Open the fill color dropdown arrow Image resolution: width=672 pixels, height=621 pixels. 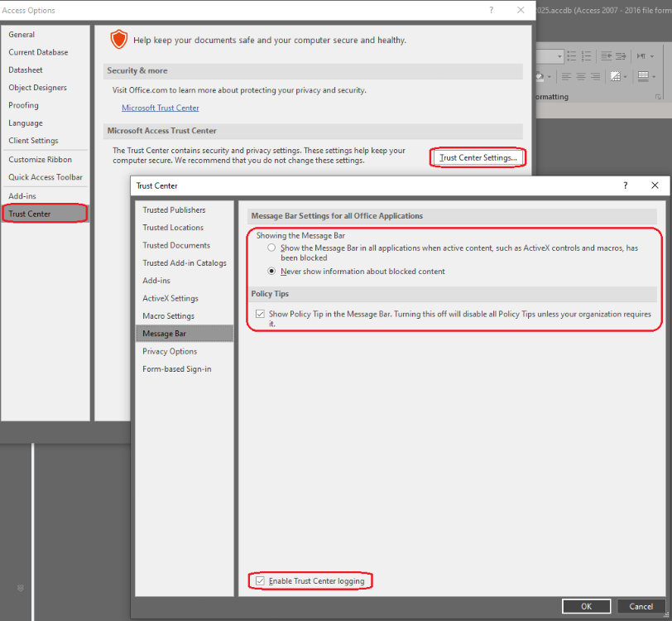(x=549, y=77)
